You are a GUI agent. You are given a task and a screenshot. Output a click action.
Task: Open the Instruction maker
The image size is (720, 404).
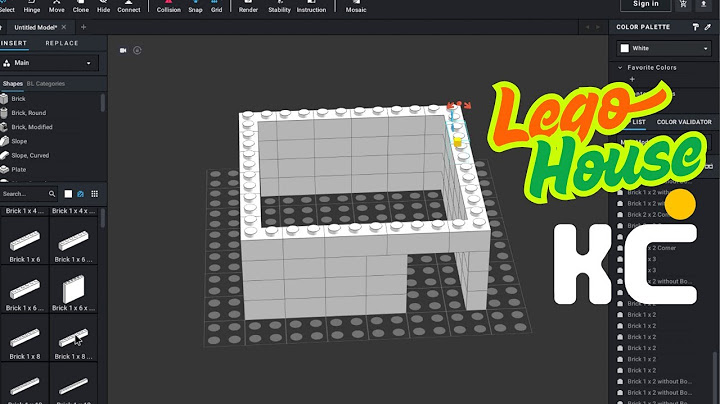tap(311, 7)
